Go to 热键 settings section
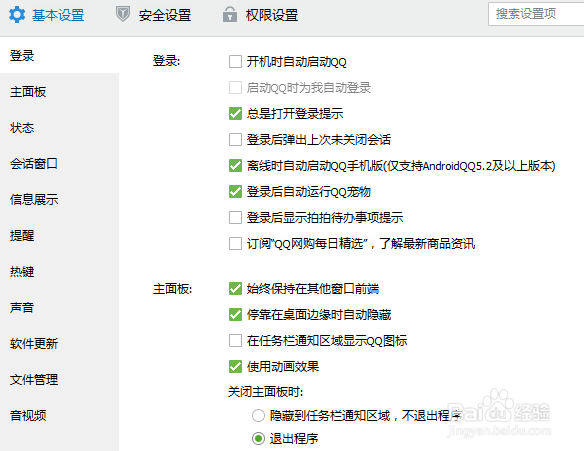The height and width of the screenshot is (451, 584). tap(60, 271)
